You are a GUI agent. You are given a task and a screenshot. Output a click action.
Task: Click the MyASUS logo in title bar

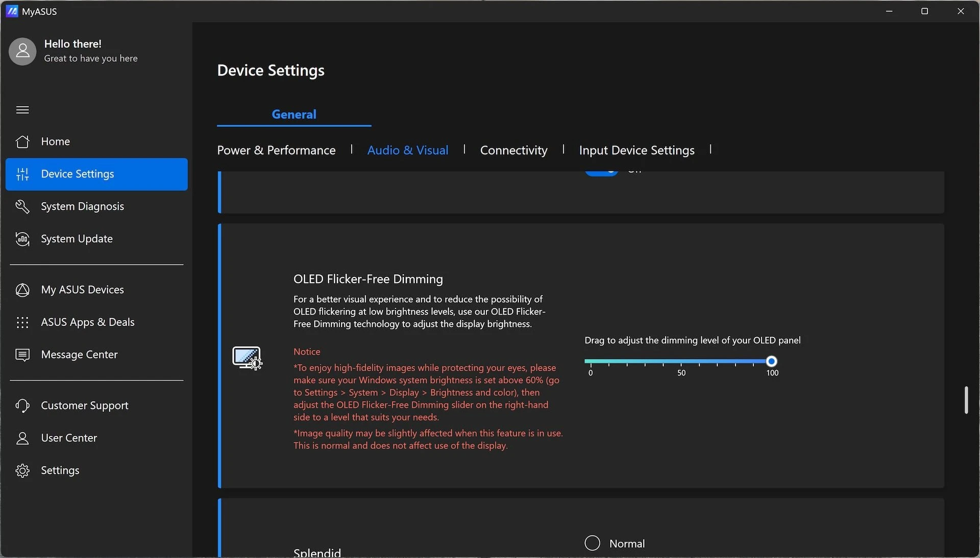tap(12, 11)
